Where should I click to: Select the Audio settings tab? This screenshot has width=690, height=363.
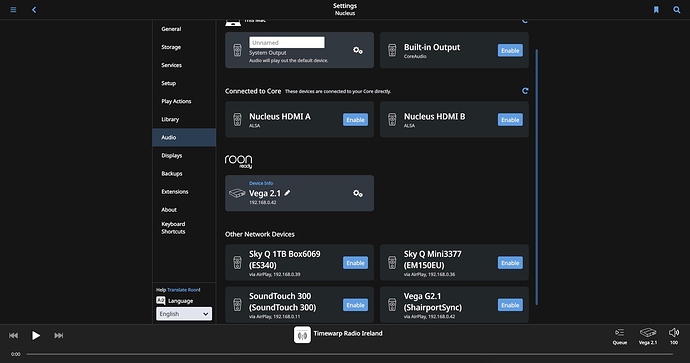tap(184, 137)
